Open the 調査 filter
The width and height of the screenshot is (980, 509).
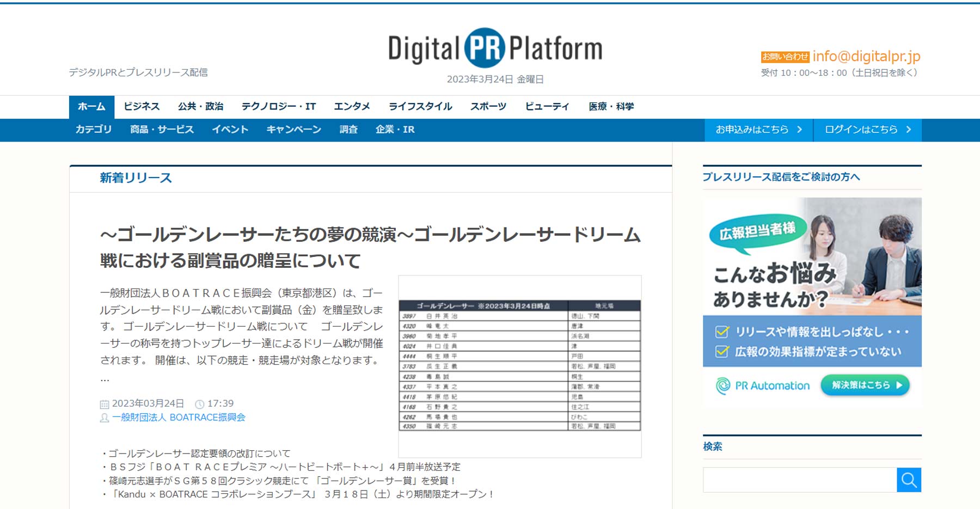point(348,130)
